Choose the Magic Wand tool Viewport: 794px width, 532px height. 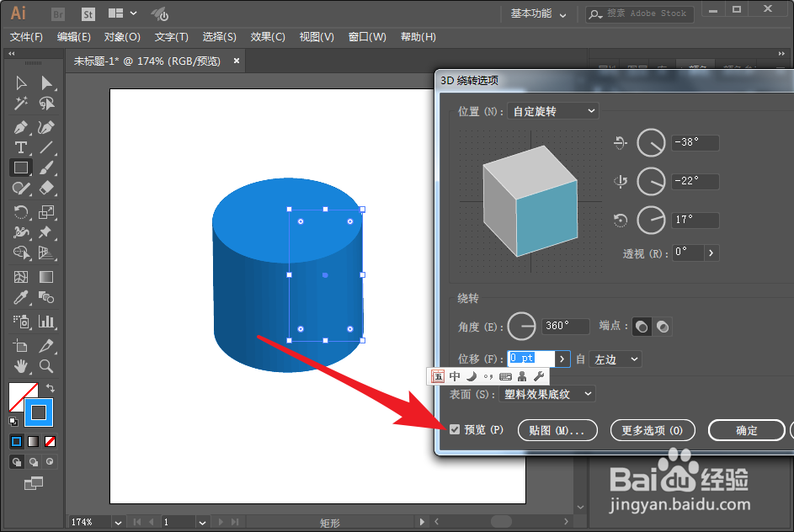pos(21,104)
